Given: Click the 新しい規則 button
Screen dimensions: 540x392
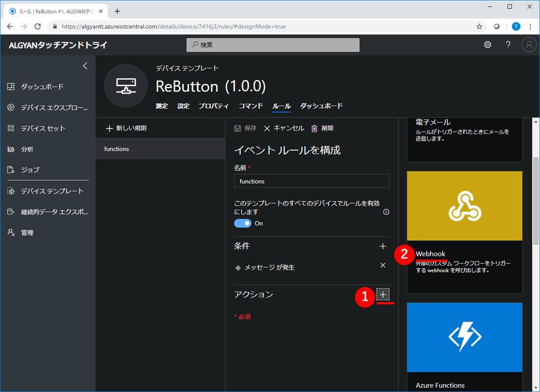Looking at the screenshot, I should click(x=126, y=128).
